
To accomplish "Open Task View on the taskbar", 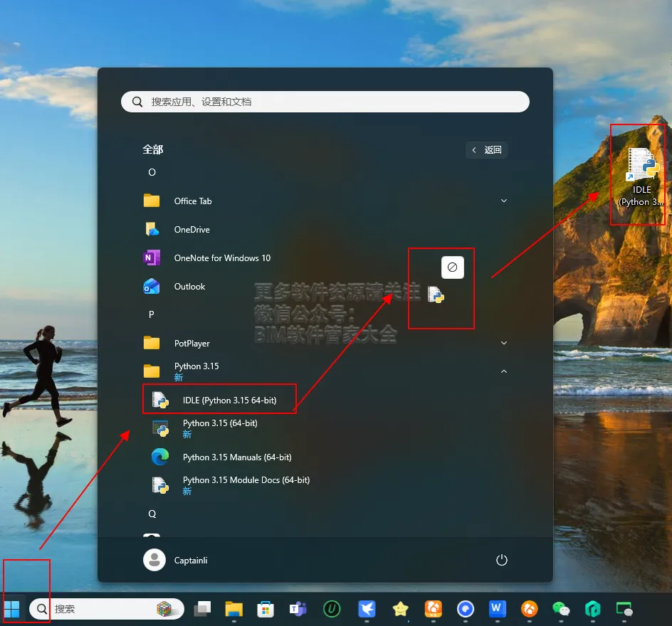I will (202, 609).
